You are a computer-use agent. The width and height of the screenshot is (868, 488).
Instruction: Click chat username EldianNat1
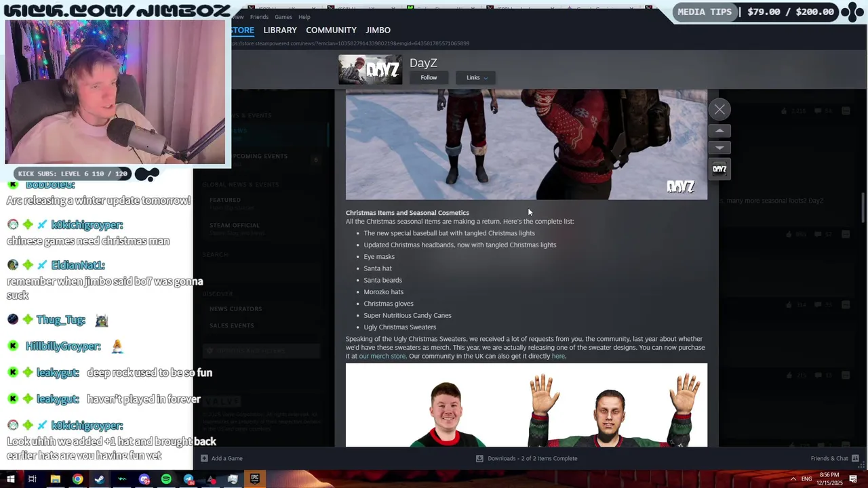78,265
